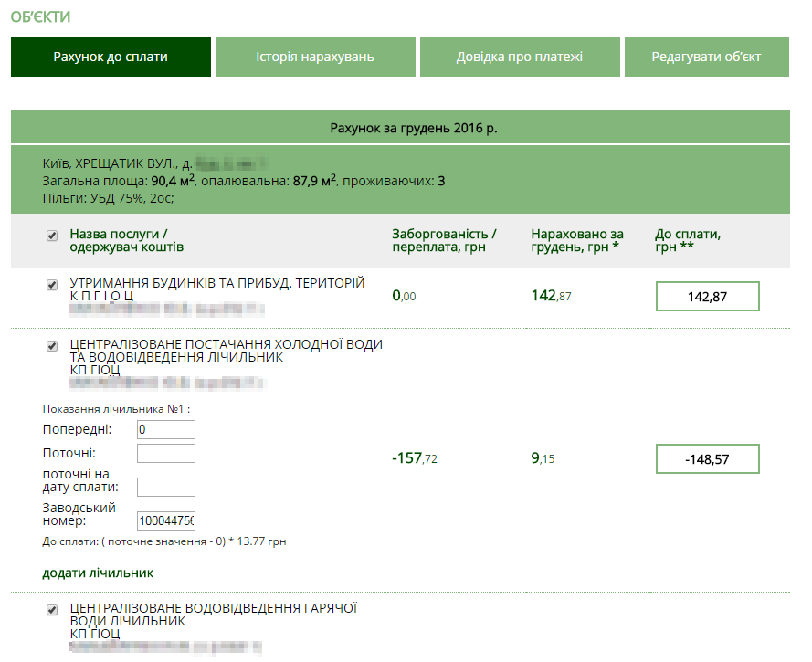Switch to Історія нарахувань tab
The image size is (812, 662).
pyautogui.click(x=315, y=57)
